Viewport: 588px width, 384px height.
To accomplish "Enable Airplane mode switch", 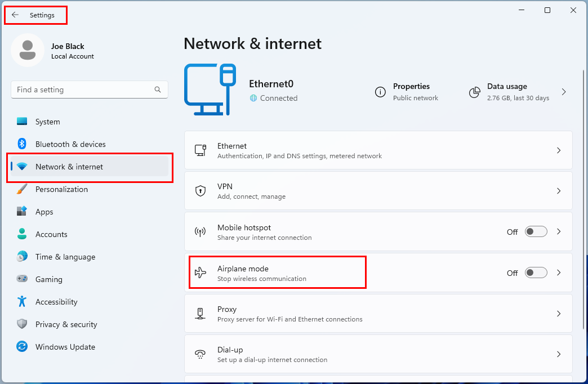I will click(x=536, y=273).
